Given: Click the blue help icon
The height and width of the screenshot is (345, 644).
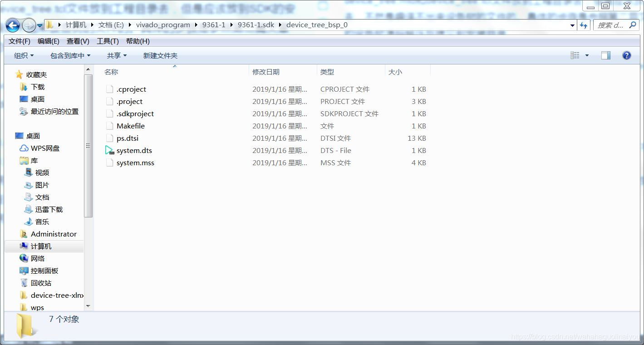Looking at the screenshot, I should click(627, 55).
